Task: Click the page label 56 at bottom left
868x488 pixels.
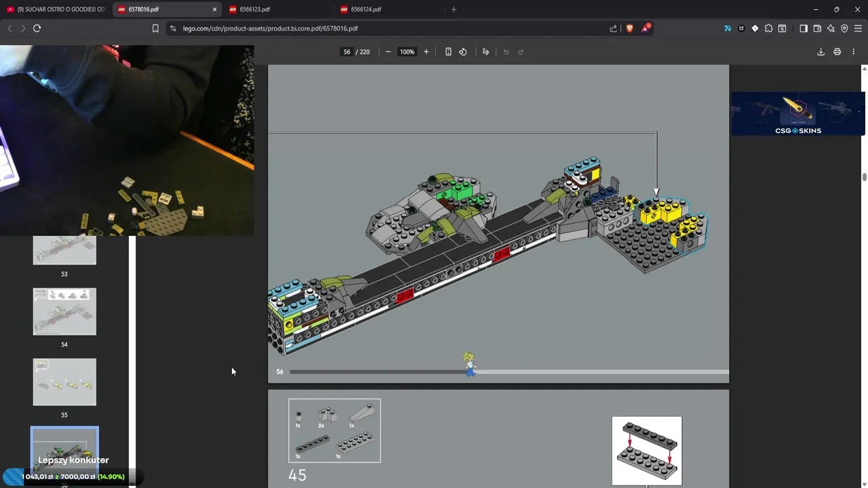Action: 279,371
